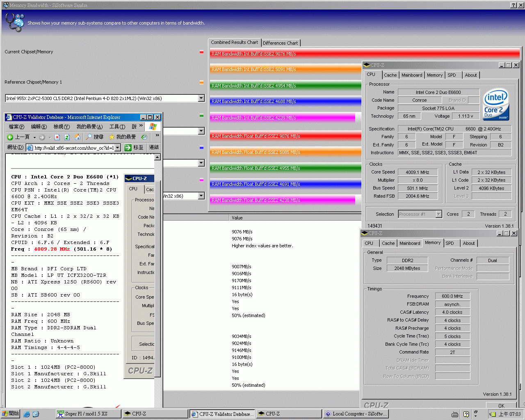Switch to the Differences Chart tab
This screenshot has height=420, width=525.
tap(281, 43)
